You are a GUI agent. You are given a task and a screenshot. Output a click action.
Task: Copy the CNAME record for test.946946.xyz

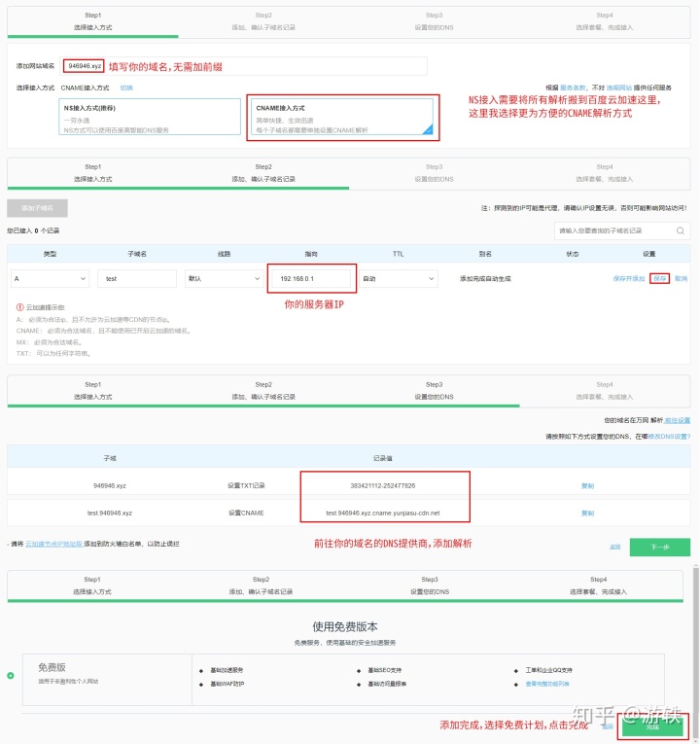[587, 513]
